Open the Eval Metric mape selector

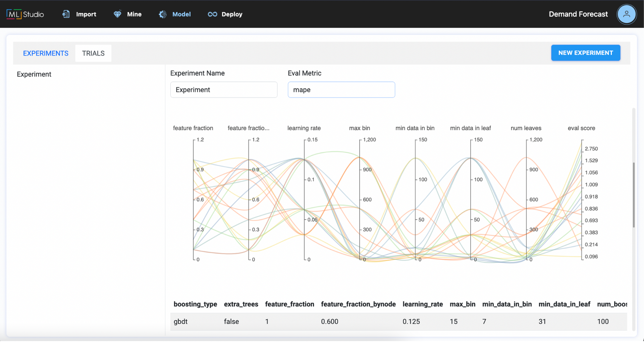point(341,90)
